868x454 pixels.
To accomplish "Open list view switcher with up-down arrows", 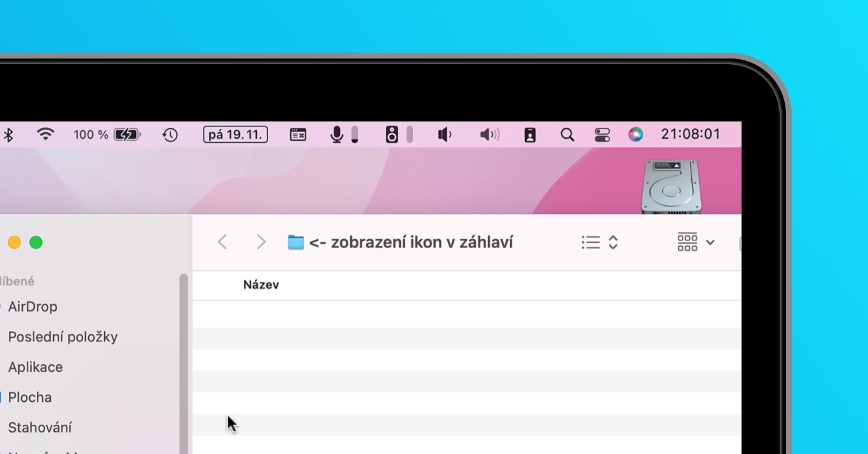I will click(600, 242).
